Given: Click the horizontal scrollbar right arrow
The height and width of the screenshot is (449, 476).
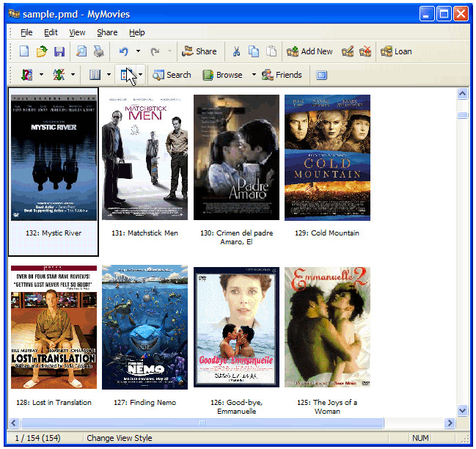Looking at the screenshot, I should (x=450, y=423).
